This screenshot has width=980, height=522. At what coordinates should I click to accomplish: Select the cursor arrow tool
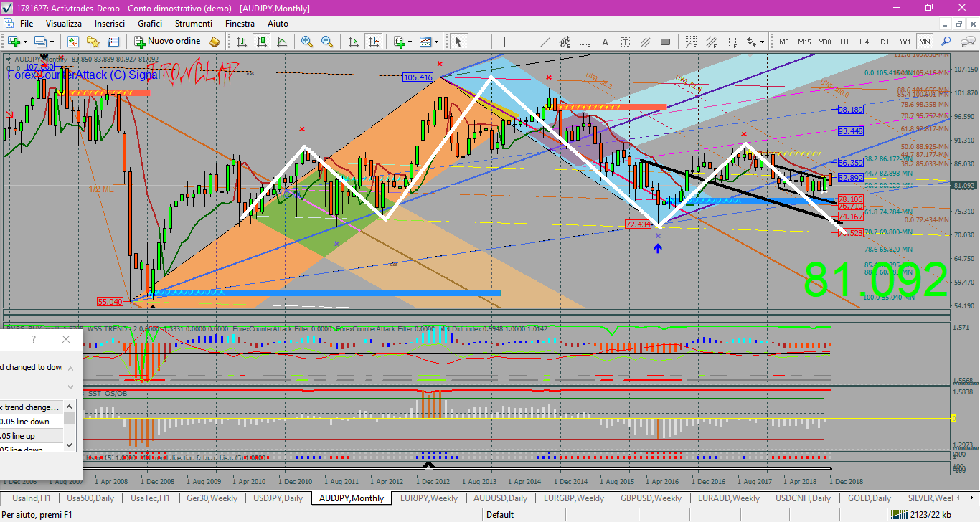pos(459,42)
